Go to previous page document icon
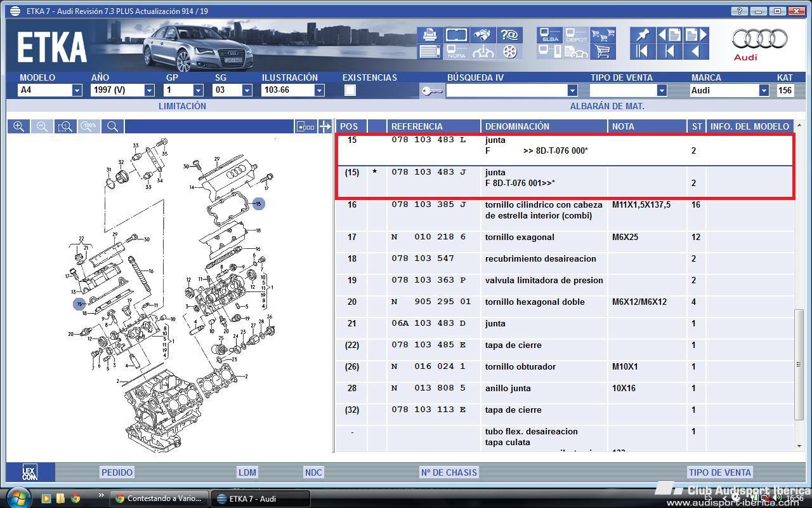 point(669,34)
